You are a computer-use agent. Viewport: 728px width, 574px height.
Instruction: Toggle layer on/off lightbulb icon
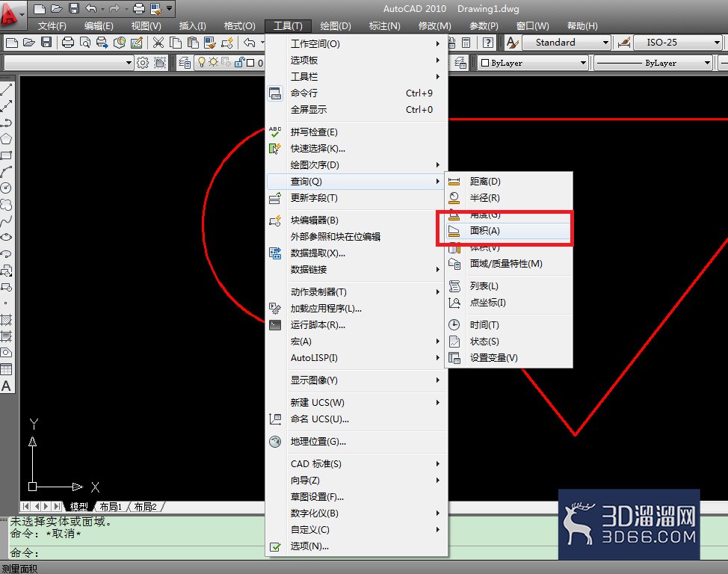click(x=202, y=62)
